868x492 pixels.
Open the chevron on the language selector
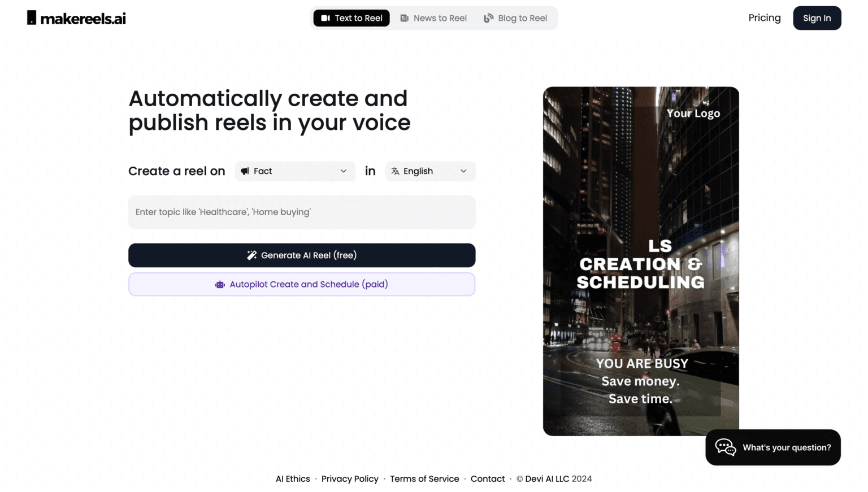(x=463, y=171)
